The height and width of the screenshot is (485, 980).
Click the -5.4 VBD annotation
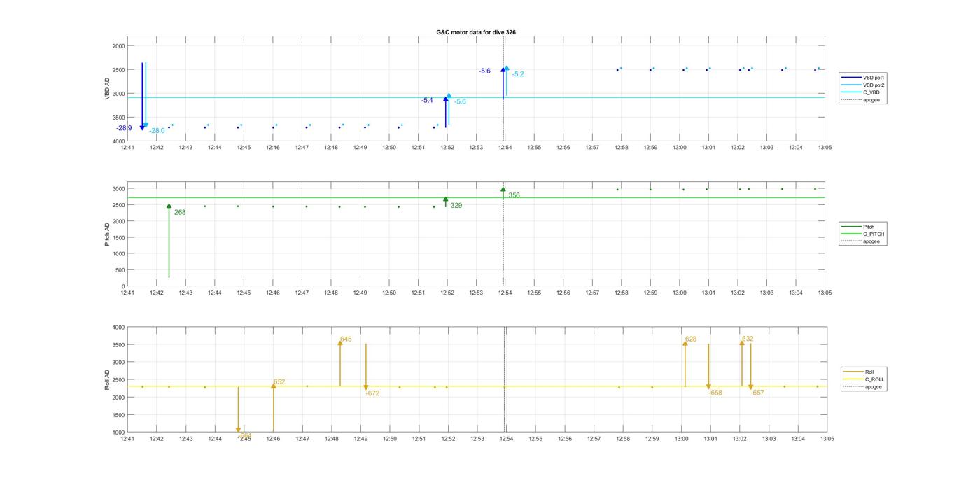coord(427,101)
